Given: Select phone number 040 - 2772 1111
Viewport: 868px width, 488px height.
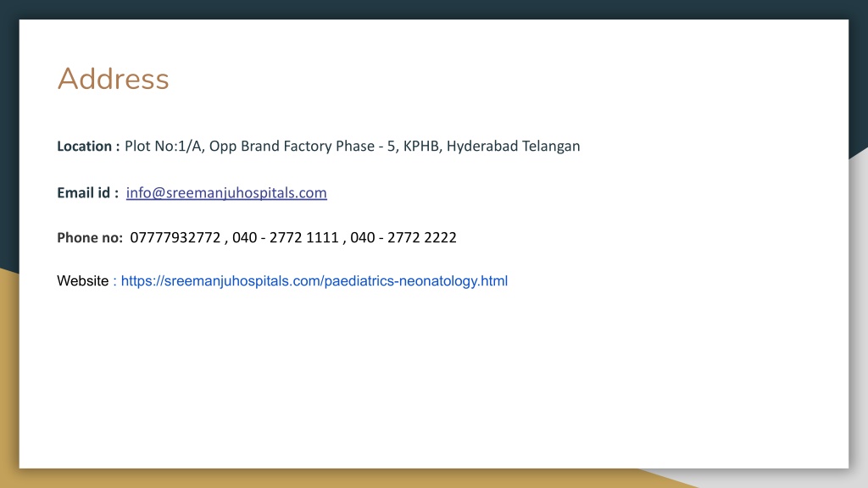Looking at the screenshot, I should pos(285,237).
